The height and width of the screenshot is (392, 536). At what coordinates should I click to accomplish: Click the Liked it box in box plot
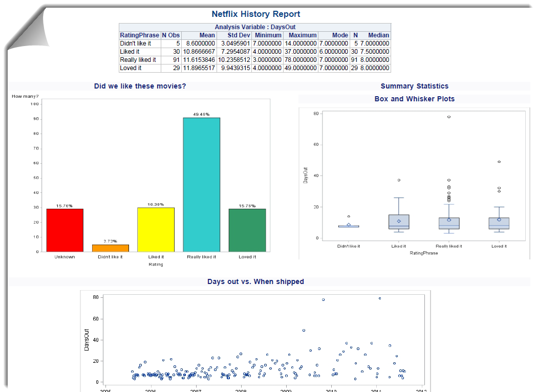click(x=399, y=222)
